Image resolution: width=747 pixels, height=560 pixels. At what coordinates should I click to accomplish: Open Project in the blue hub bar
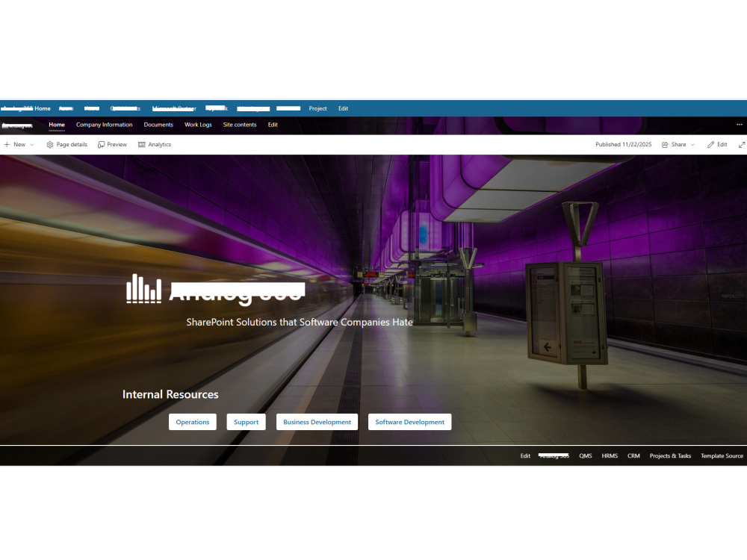coord(317,108)
